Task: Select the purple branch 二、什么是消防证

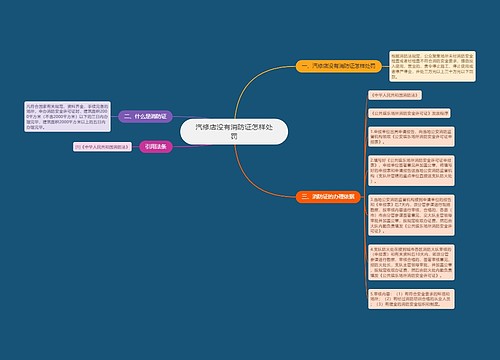Action: click(x=145, y=116)
